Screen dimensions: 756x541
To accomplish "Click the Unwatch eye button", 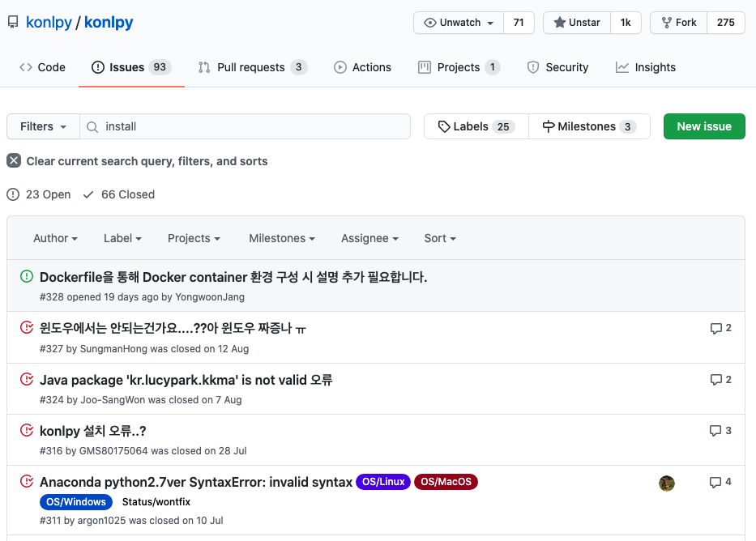I will point(459,23).
